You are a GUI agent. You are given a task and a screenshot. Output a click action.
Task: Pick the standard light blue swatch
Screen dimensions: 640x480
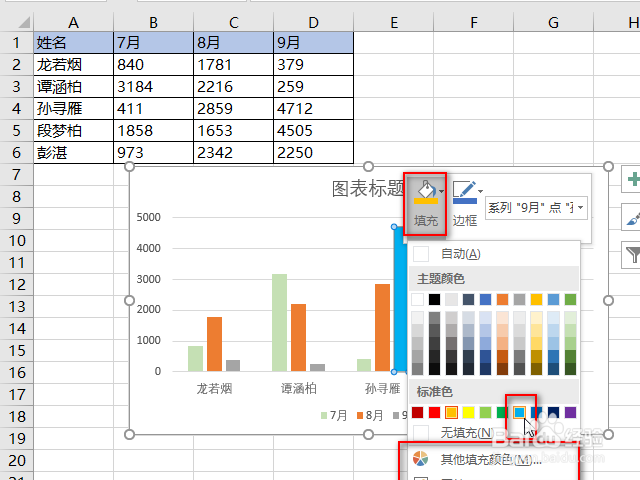click(520, 413)
